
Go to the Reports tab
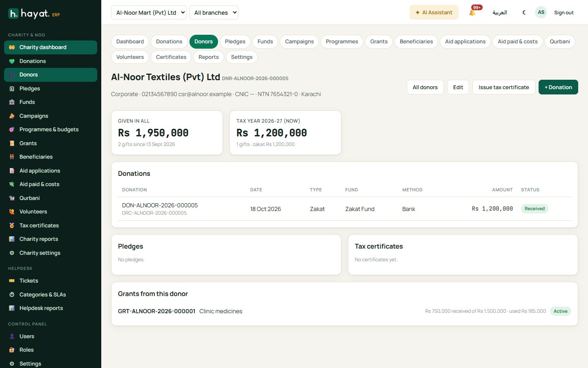209,57
